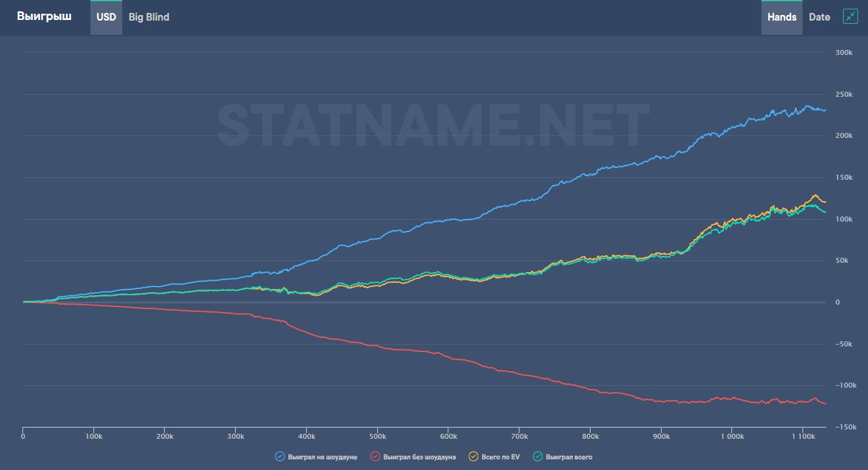Click the 300k label on the vertical axis

pos(844,52)
